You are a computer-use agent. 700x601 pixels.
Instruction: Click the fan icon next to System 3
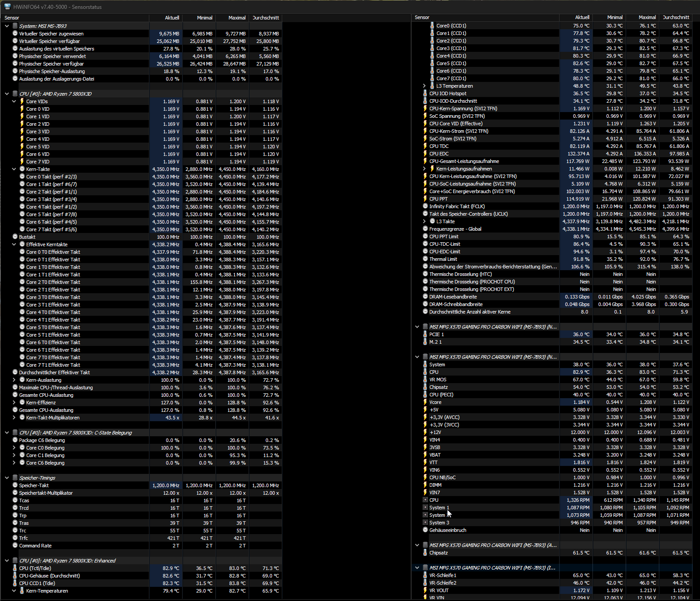(x=425, y=523)
